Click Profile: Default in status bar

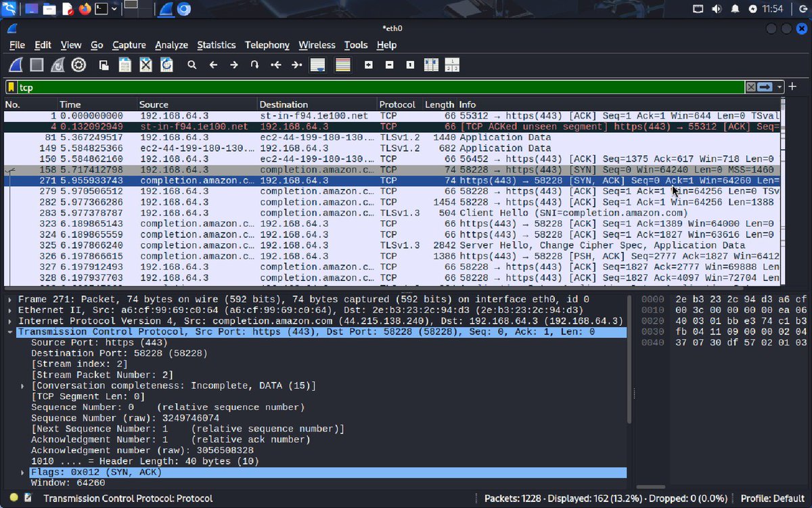[772, 498]
